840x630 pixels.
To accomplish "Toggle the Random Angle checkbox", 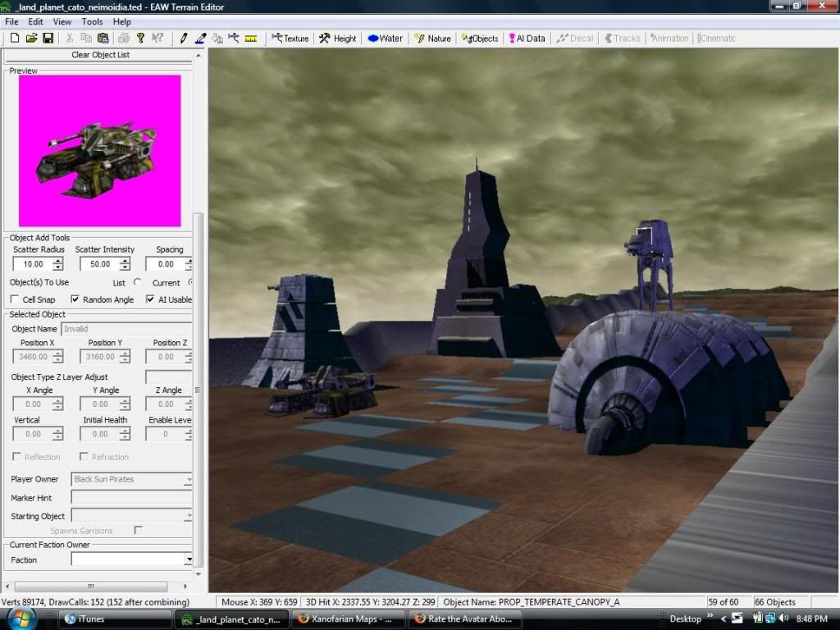I will point(75,299).
